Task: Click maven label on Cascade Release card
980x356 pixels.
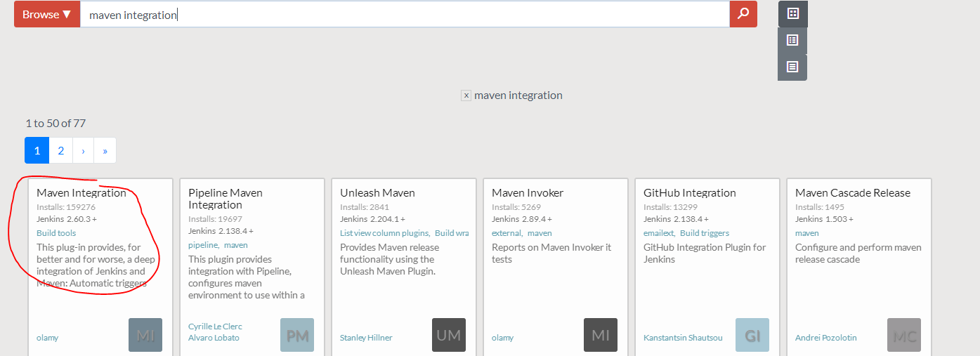Action: click(807, 233)
